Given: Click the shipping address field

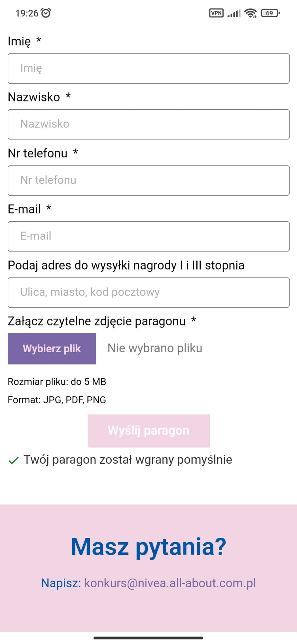Looking at the screenshot, I should point(148,292).
